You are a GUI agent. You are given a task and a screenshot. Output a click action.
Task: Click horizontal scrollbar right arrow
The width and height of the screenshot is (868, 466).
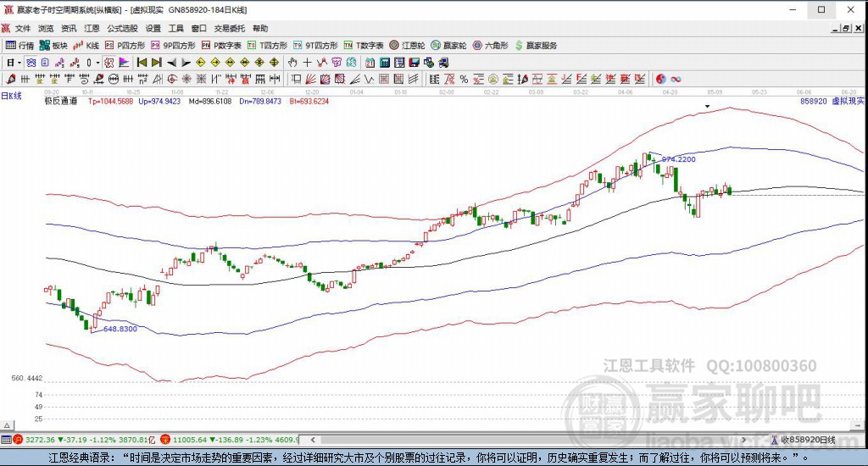coord(743,440)
